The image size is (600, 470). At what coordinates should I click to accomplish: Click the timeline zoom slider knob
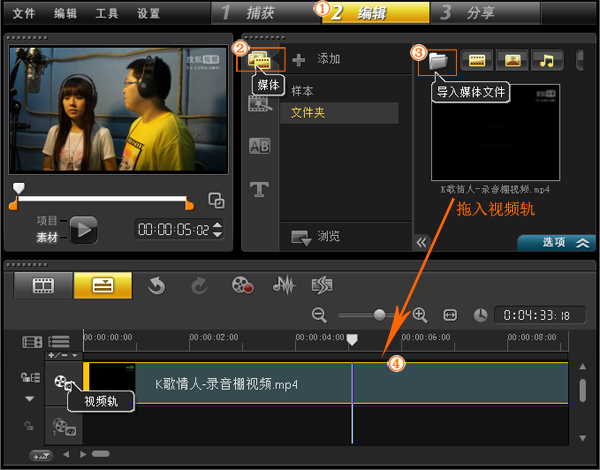coord(379,315)
